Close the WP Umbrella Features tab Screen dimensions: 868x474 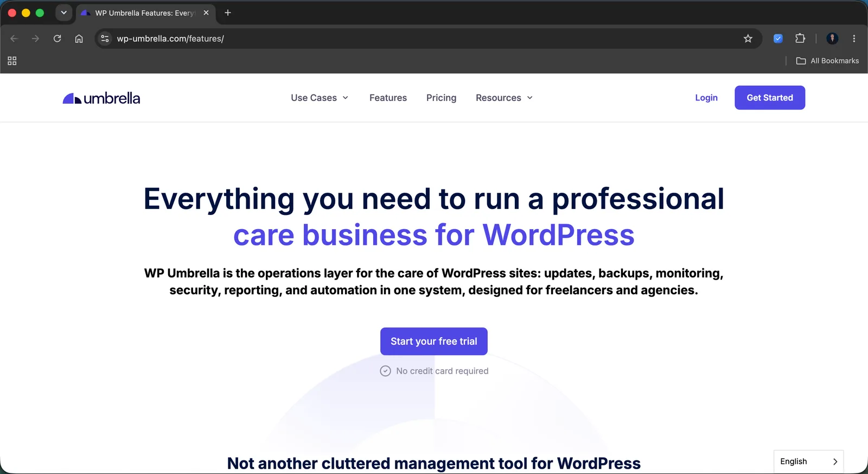pos(206,12)
